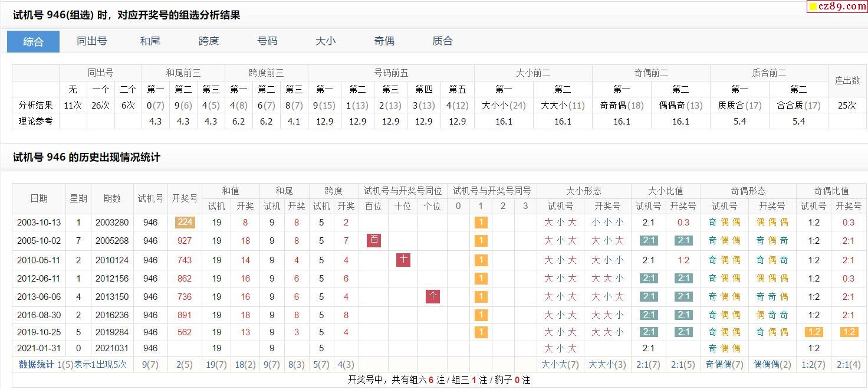Viewport: 868px width, 389px height.
Task: Click draw number 927 in the history table
Action: pos(185,241)
